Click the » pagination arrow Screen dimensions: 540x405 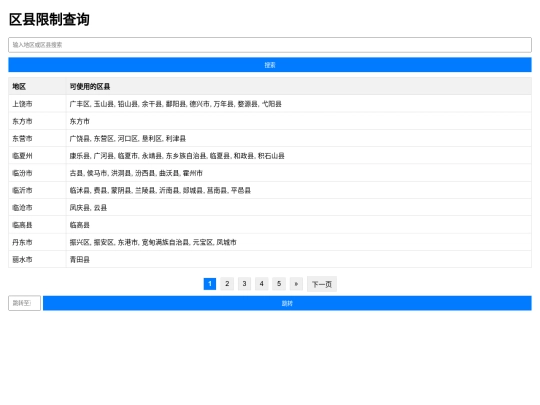pos(296,284)
